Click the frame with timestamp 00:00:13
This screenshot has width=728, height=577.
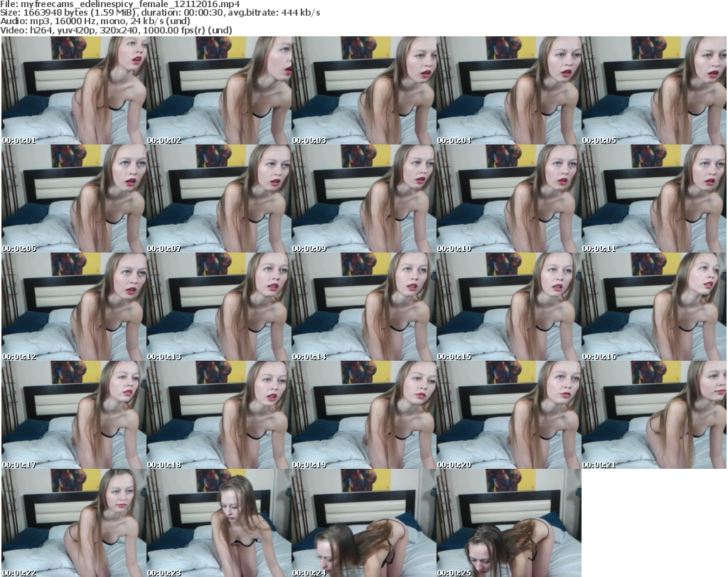click(x=219, y=307)
